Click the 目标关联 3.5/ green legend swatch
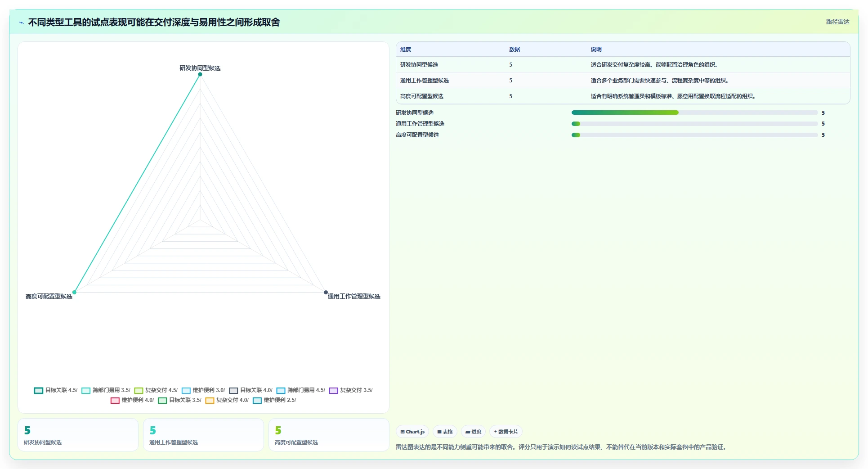This screenshot has width=868, height=469. [x=162, y=400]
